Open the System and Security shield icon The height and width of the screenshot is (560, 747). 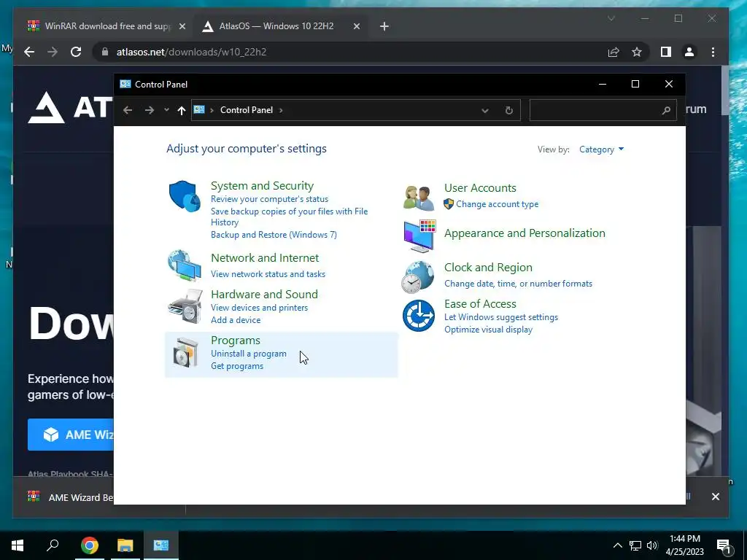point(185,196)
